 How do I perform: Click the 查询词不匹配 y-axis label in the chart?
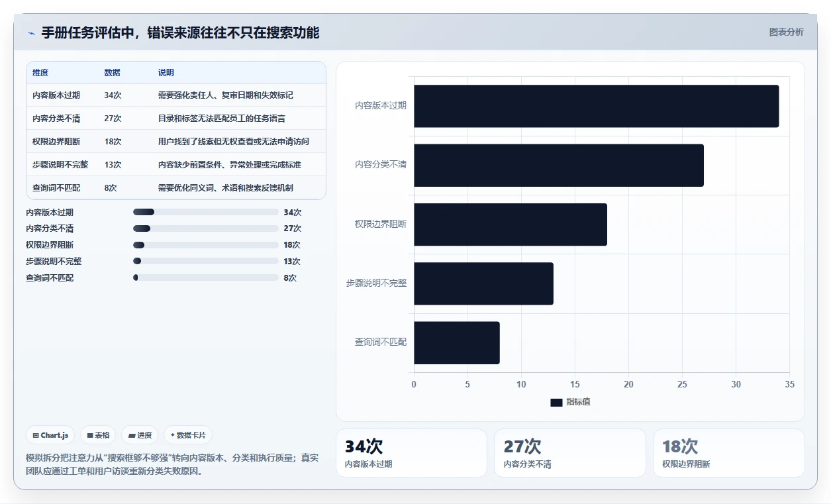[381, 342]
